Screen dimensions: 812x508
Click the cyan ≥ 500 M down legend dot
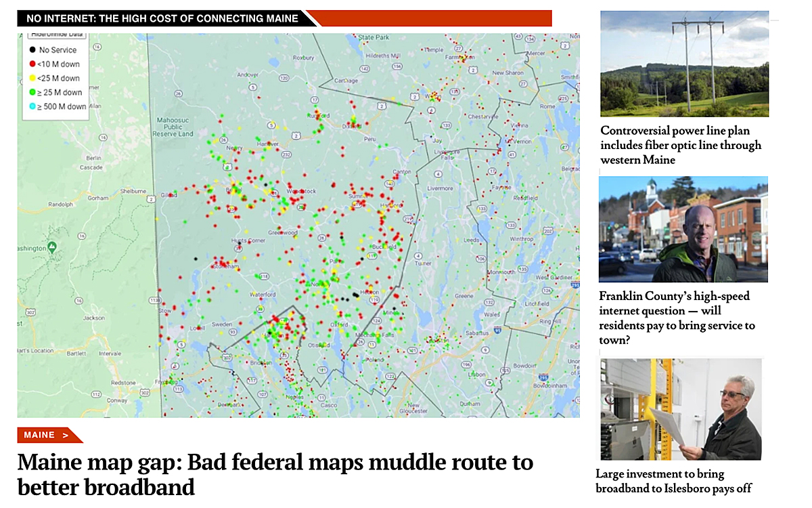(32, 107)
